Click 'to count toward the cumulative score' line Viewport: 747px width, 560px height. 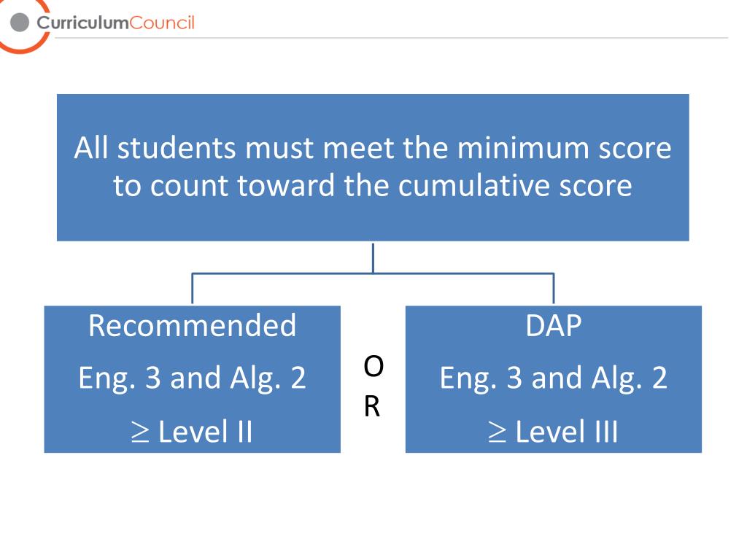373,185
